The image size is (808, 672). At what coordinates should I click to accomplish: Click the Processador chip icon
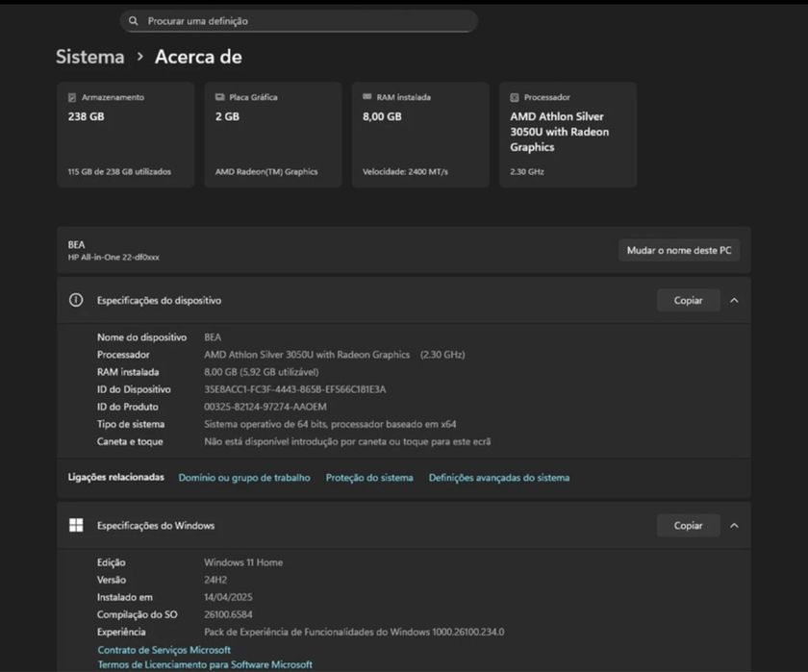point(515,97)
